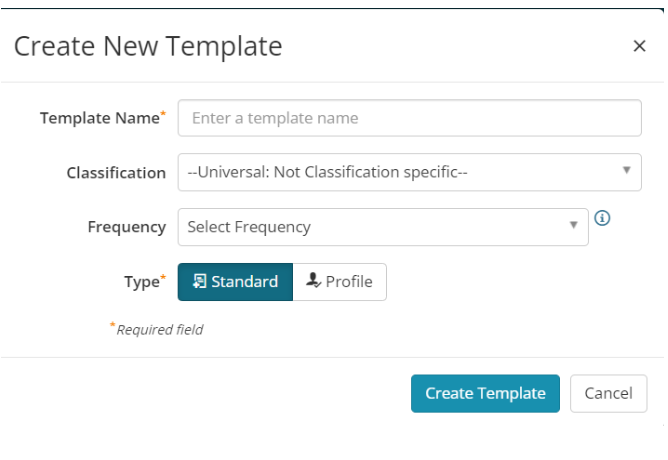Click the person icon on Profile button
Screen dimensions: 668x460
(314, 281)
